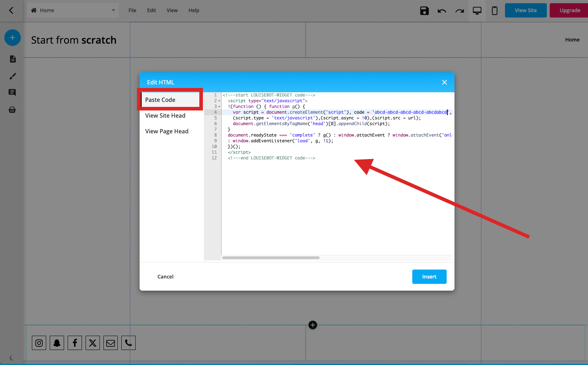The image size is (588, 365).
Task: Switch to mobile preview mode
Action: [495, 11]
